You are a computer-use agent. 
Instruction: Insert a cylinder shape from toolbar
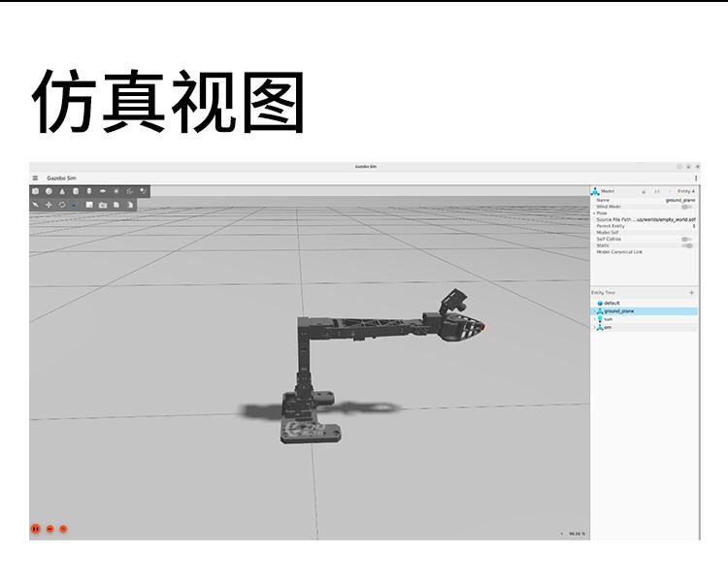[x=76, y=191]
